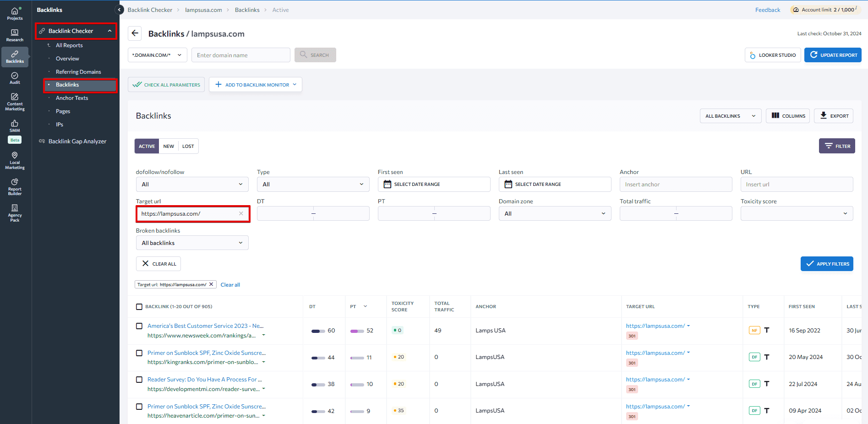Open Add to Backlink Monitor dropdown
Screen dimensions: 868x424
click(256, 85)
